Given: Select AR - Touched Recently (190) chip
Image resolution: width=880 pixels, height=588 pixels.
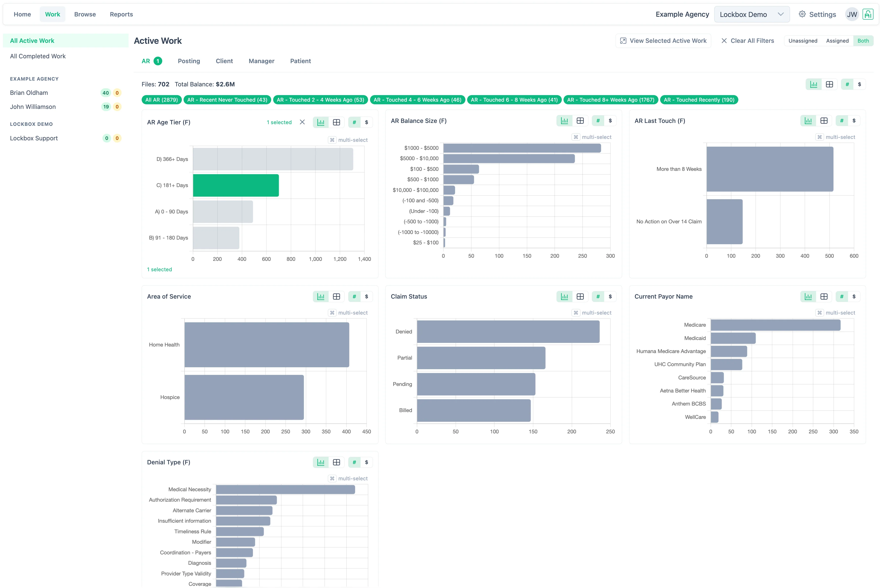Looking at the screenshot, I should coord(699,100).
